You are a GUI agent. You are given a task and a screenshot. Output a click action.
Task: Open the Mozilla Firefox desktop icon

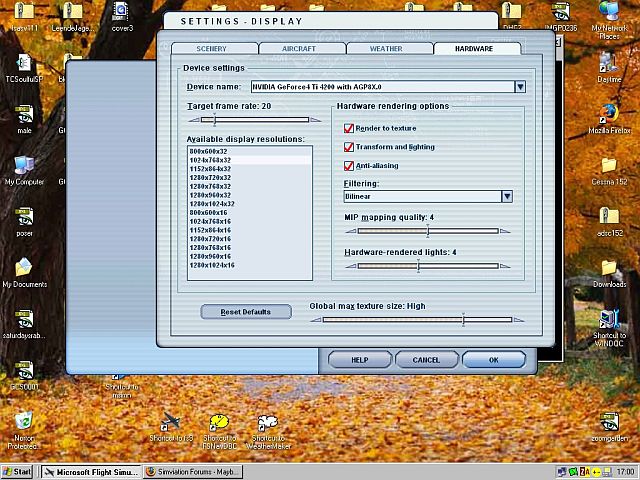point(608,112)
